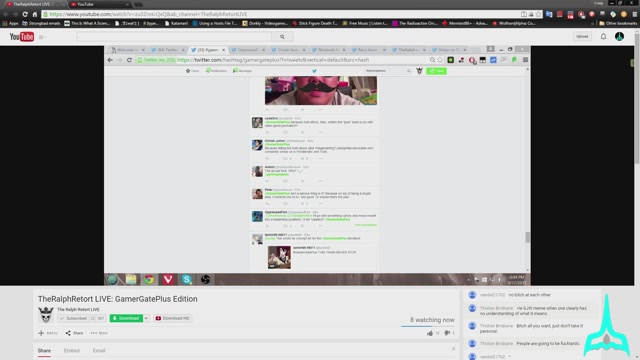Click the Skype icon on the video's taskbar
640x360 pixels.
187,279
